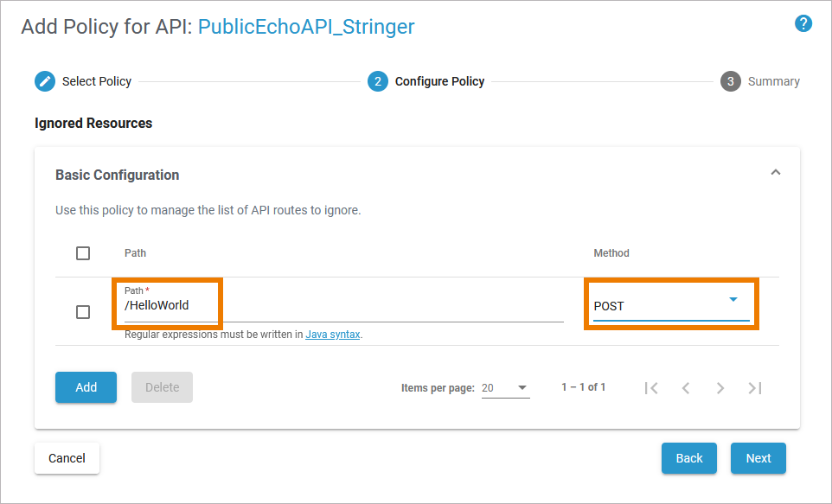Click the Next button
The image size is (832, 504).
pyautogui.click(x=758, y=458)
